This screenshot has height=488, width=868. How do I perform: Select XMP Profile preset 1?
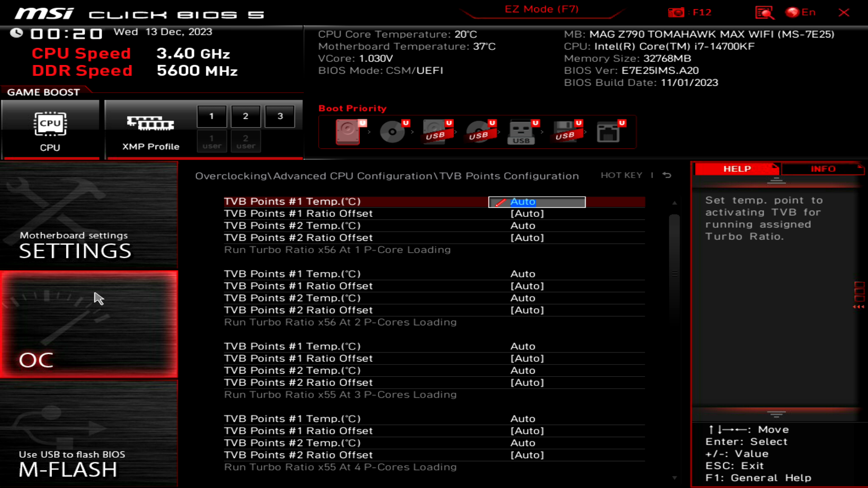(x=211, y=116)
